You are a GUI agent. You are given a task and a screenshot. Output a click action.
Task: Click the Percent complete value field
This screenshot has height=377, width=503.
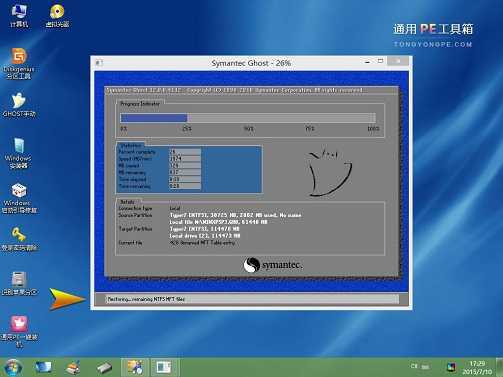[x=185, y=152]
